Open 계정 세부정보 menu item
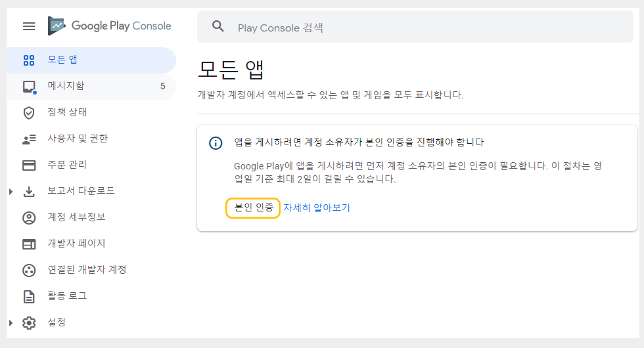 pos(76,217)
